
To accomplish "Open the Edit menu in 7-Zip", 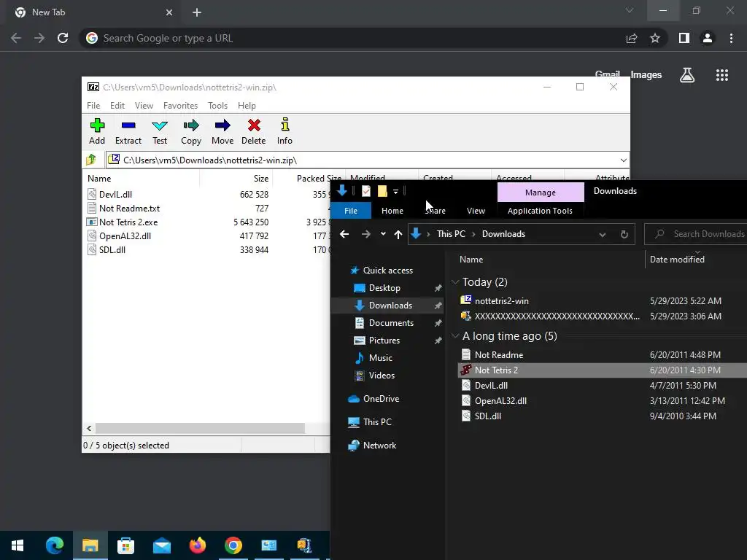I will pyautogui.click(x=117, y=106).
